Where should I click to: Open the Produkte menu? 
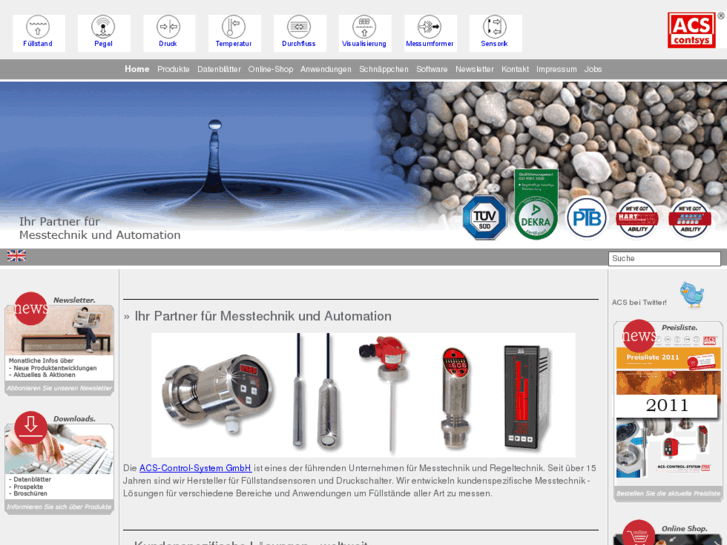[173, 69]
